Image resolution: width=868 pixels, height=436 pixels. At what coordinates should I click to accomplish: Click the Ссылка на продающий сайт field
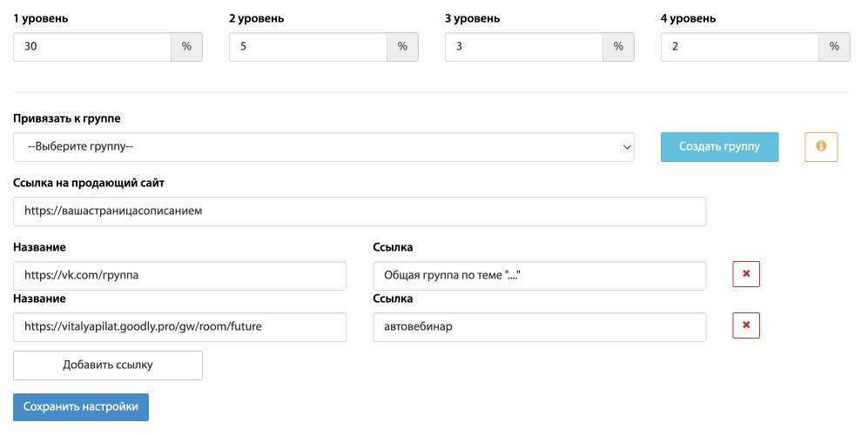click(360, 211)
